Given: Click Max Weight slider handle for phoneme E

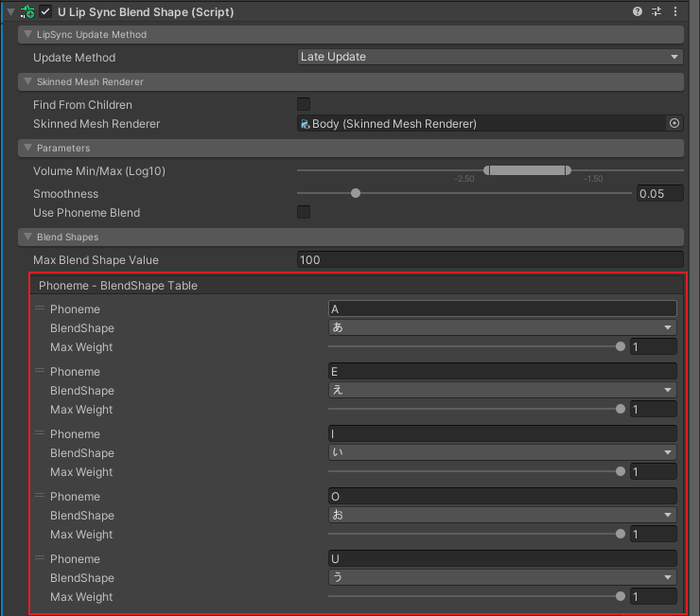Looking at the screenshot, I should [x=621, y=409].
